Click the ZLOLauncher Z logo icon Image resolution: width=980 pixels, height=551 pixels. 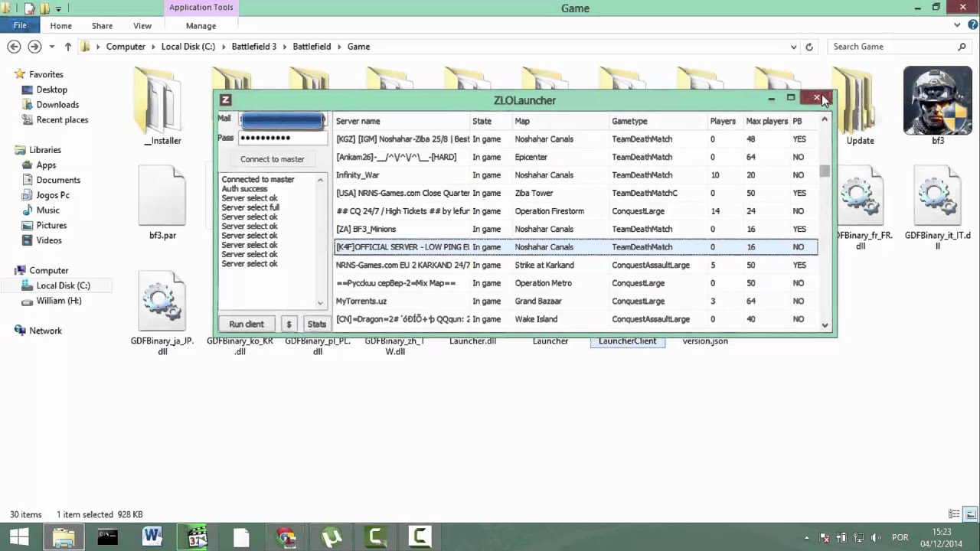tap(225, 100)
